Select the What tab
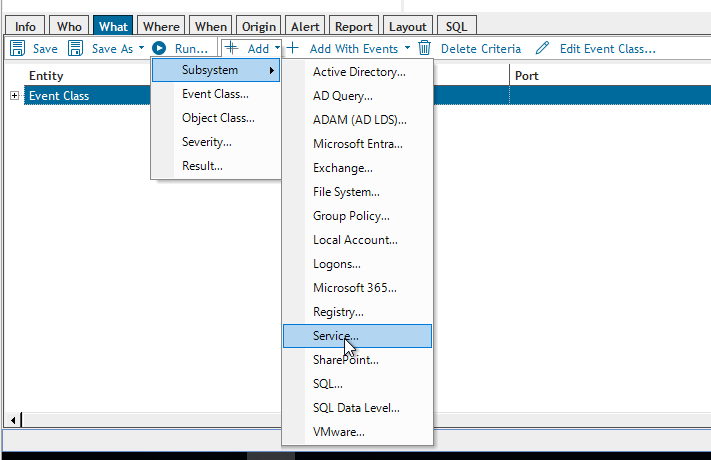Screen dimensions: 711x460 click(x=113, y=26)
